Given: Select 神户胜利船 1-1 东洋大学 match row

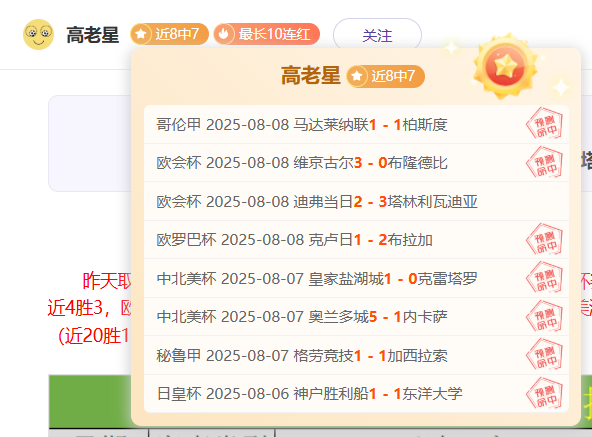Looking at the screenshot, I should pyautogui.click(x=356, y=394).
